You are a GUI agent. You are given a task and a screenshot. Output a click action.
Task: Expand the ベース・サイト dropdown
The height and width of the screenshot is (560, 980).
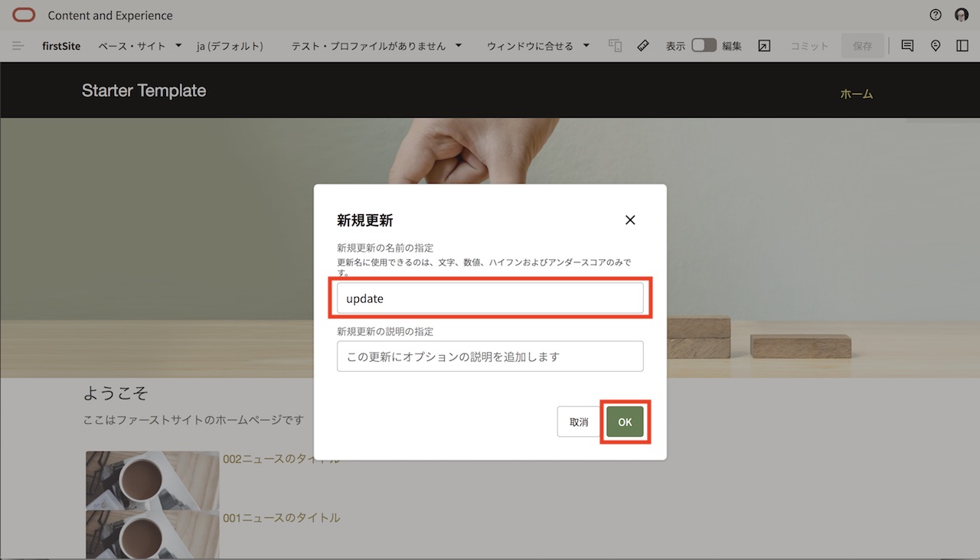139,45
